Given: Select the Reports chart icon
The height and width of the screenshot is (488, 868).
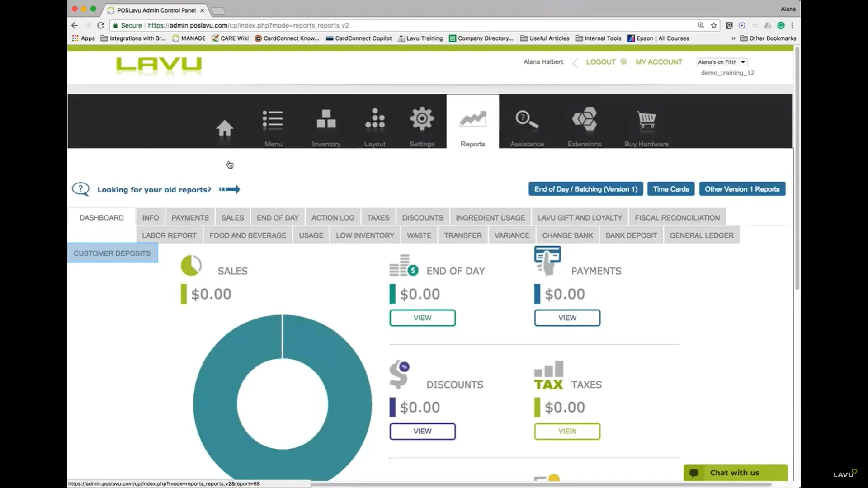Looking at the screenshot, I should coord(472,119).
